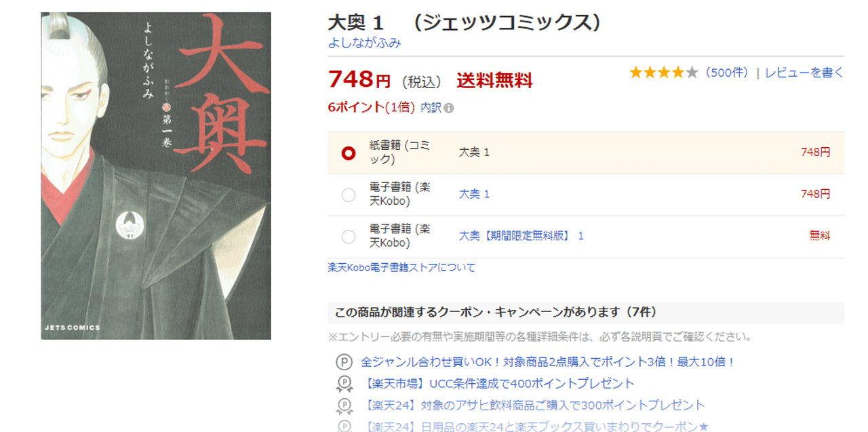Click the 大奥 book cover image
Screen dimensions: 868x432
click(x=156, y=176)
